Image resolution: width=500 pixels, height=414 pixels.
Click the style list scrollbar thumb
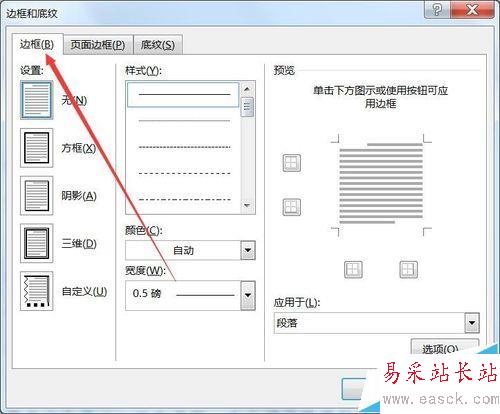[x=247, y=107]
